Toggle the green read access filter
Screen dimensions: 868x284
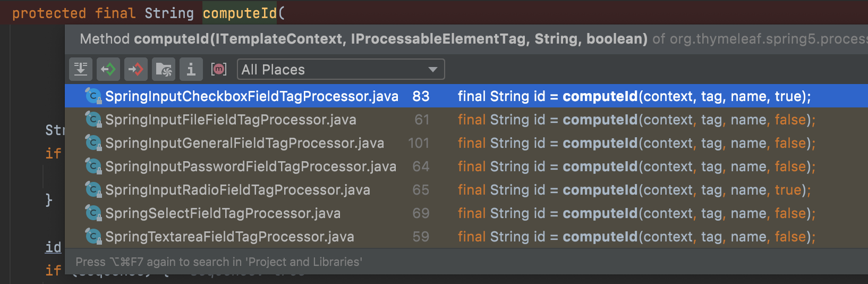click(108, 69)
